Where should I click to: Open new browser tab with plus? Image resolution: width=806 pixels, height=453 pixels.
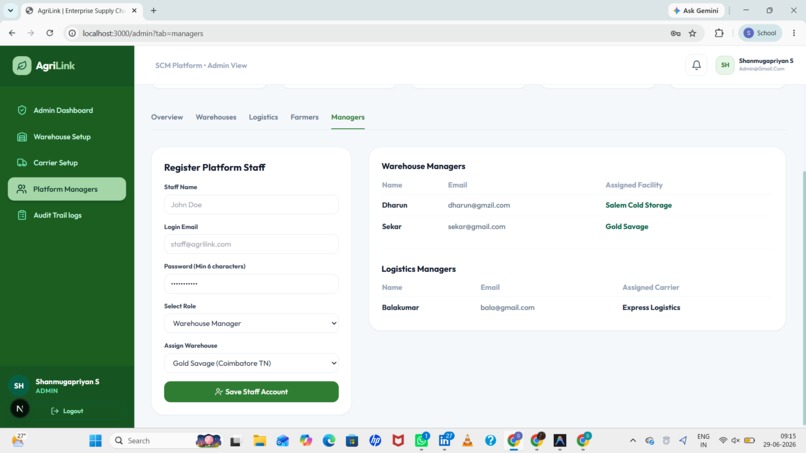(153, 10)
